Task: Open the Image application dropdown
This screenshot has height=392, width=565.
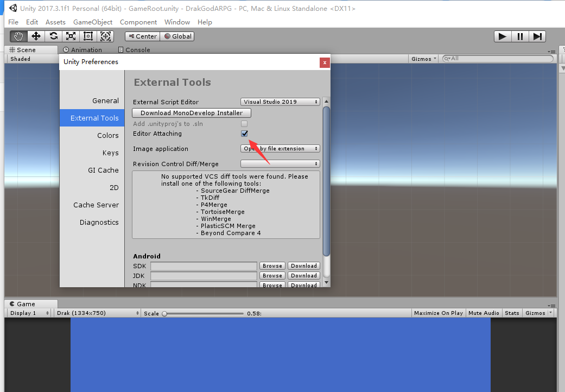Action: click(x=280, y=148)
